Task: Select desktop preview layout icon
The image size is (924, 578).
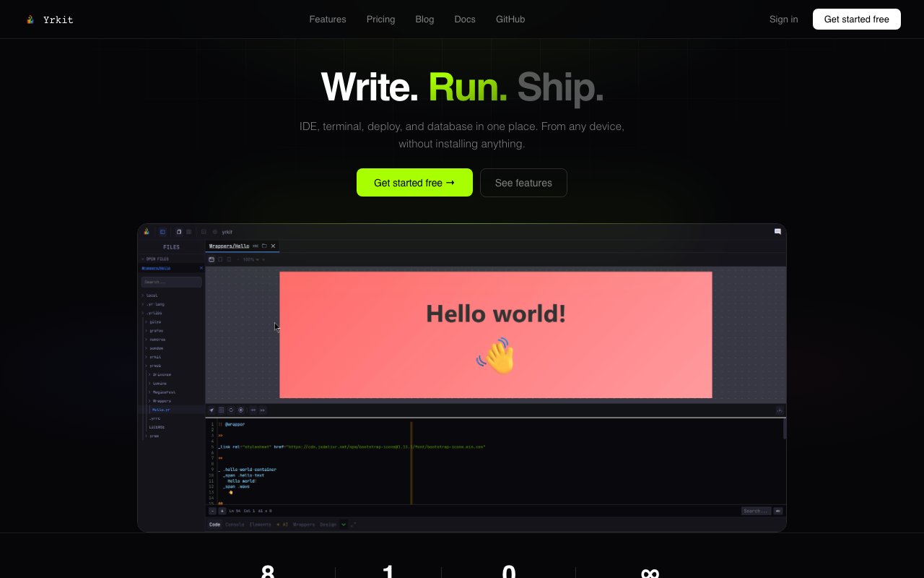Action: click(212, 259)
